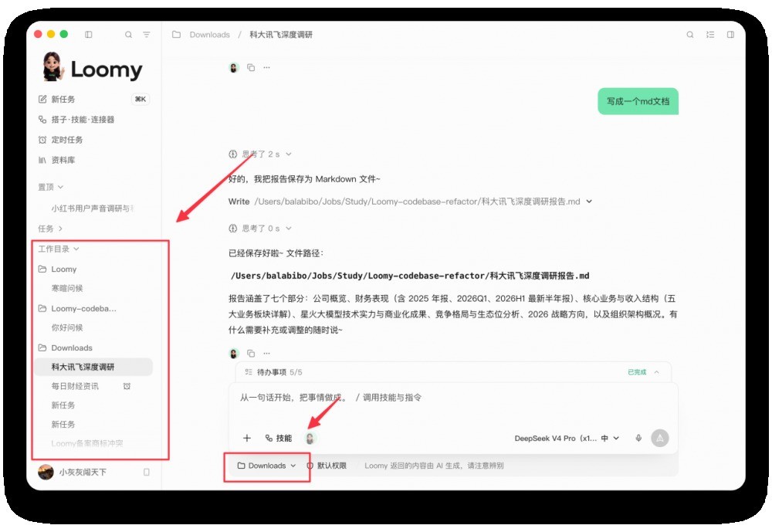The image size is (772, 532).
Task: Focus the message input field
Action: (453, 398)
